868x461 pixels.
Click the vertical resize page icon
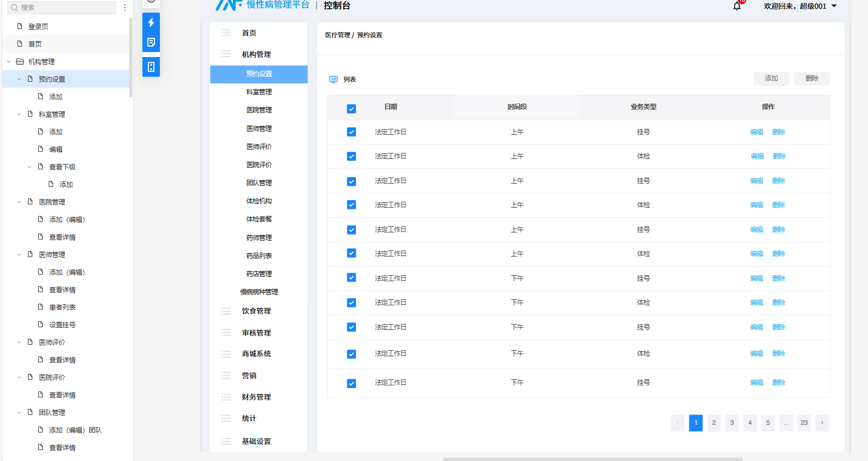151,67
